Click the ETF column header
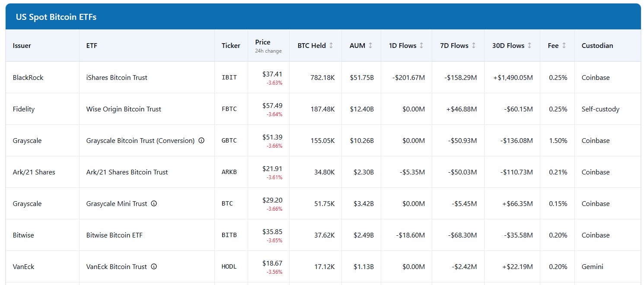The width and height of the screenshot is (644, 285). 92,45
